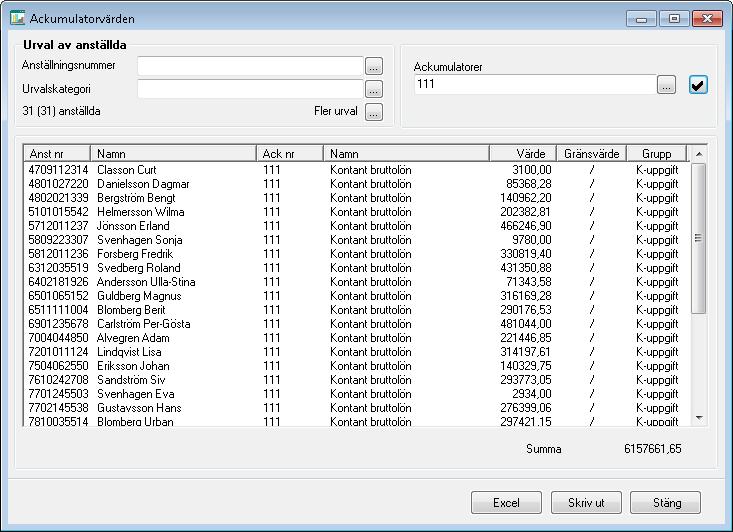Select the row for Danielsson Dagmar
This screenshot has height=532, width=733.
pos(357,184)
